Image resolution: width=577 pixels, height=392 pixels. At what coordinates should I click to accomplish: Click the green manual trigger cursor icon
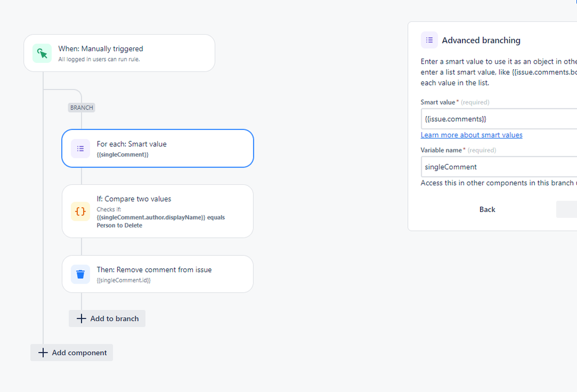(42, 53)
